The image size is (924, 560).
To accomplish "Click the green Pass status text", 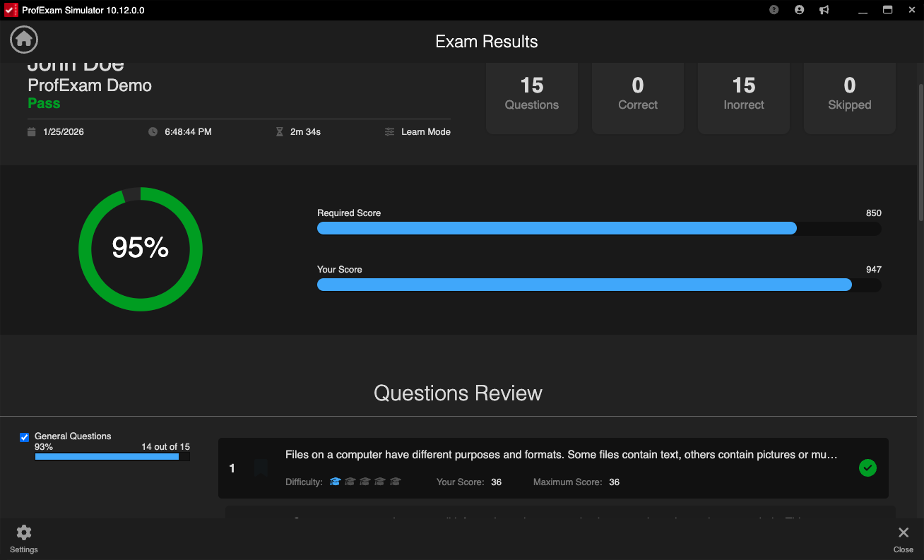I will coord(44,103).
